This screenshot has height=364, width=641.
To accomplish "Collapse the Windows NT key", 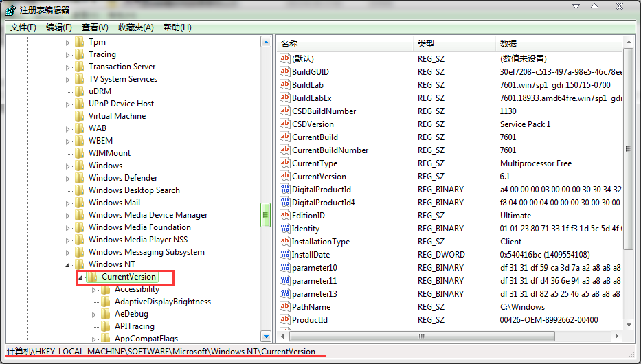I will [x=68, y=265].
